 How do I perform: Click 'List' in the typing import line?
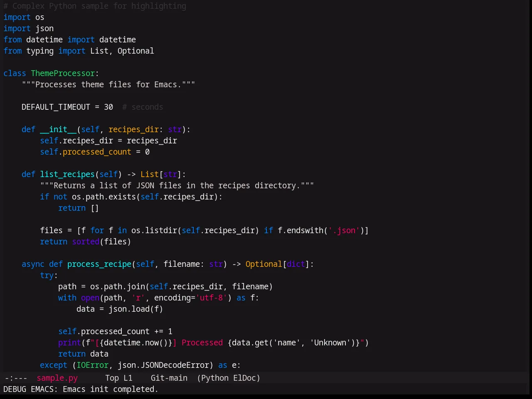(99, 51)
